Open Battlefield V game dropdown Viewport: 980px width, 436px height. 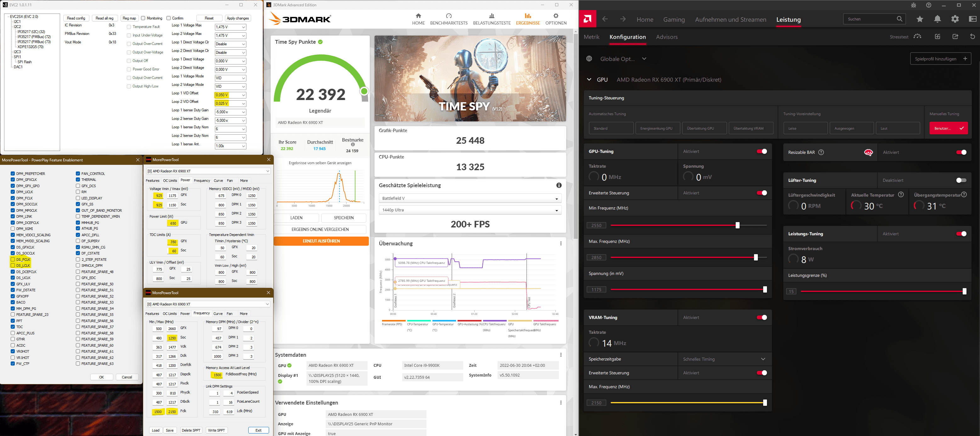click(470, 198)
